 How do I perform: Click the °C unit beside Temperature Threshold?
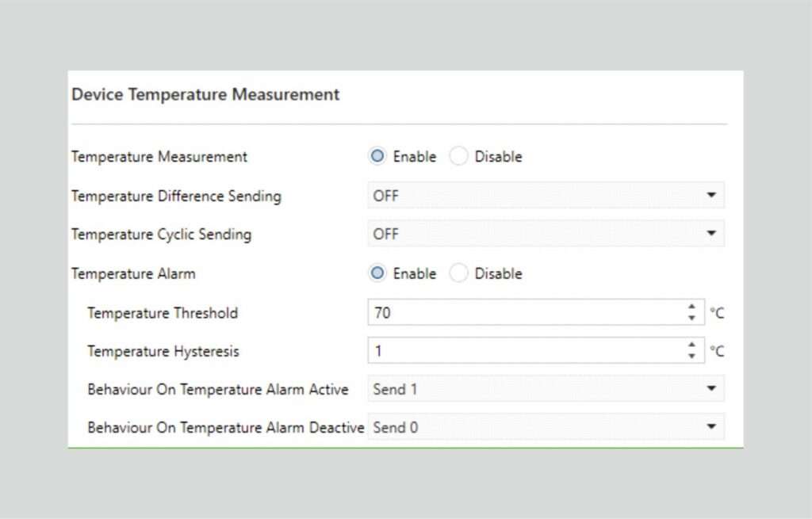pyautogui.click(x=717, y=313)
